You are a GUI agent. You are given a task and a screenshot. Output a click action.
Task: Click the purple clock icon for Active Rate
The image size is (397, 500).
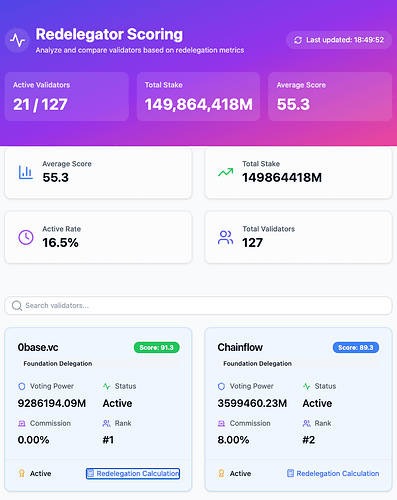click(26, 237)
